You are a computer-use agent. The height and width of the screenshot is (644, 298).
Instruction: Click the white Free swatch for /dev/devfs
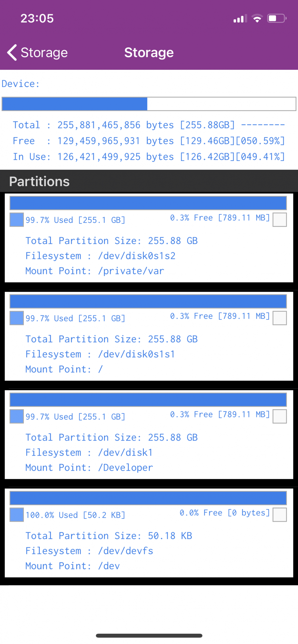(x=280, y=515)
